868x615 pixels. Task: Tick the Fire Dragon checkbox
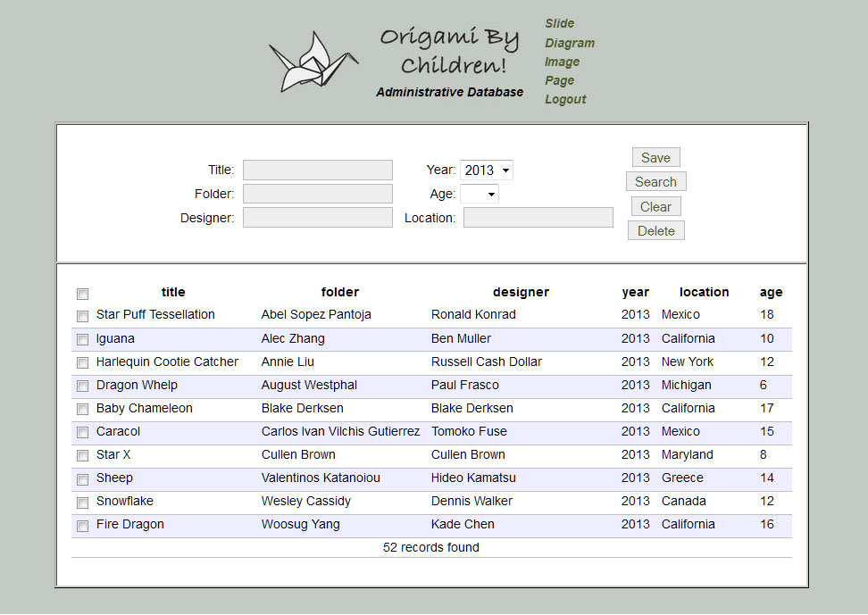pyautogui.click(x=83, y=526)
